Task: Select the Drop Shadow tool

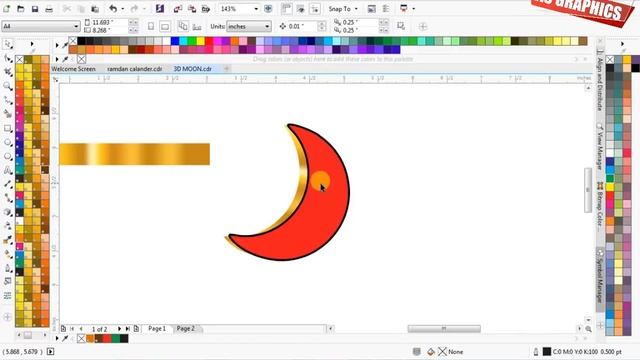Action: pos(8,212)
